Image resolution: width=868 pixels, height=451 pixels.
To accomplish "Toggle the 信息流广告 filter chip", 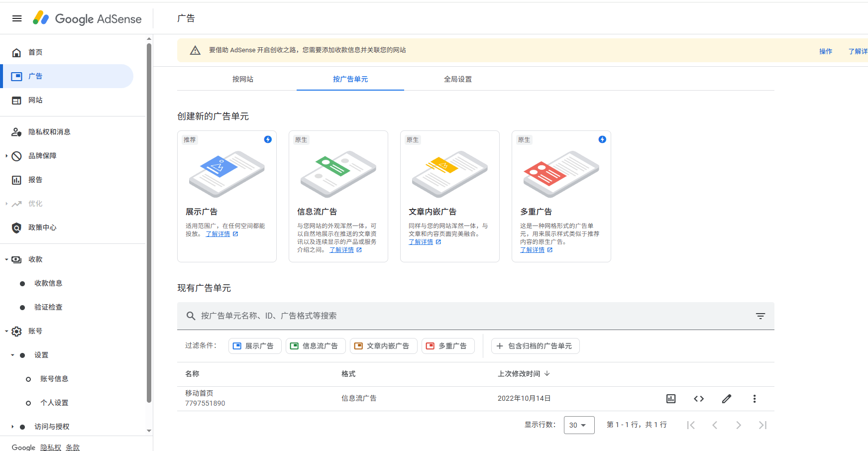I will pyautogui.click(x=316, y=346).
